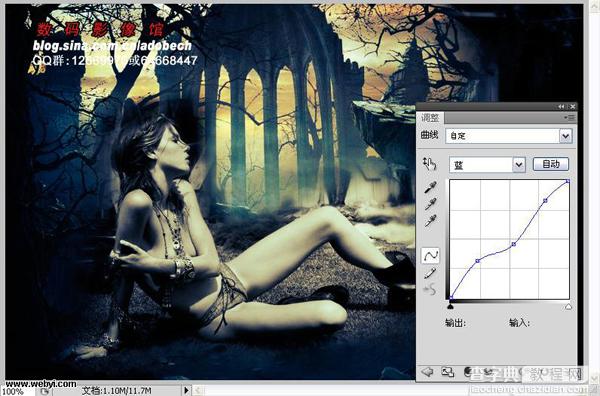
Task: Select the middle curve control point
Action: point(514,244)
